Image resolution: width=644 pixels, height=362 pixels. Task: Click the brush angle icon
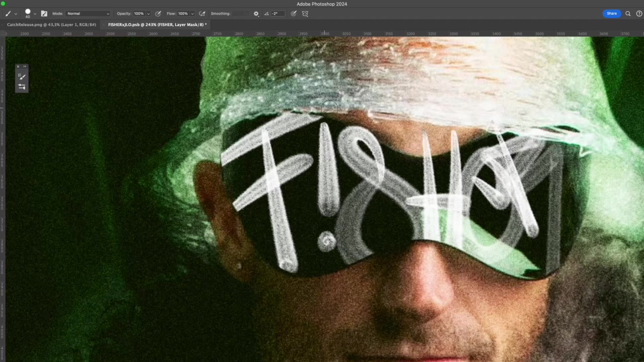click(x=266, y=14)
